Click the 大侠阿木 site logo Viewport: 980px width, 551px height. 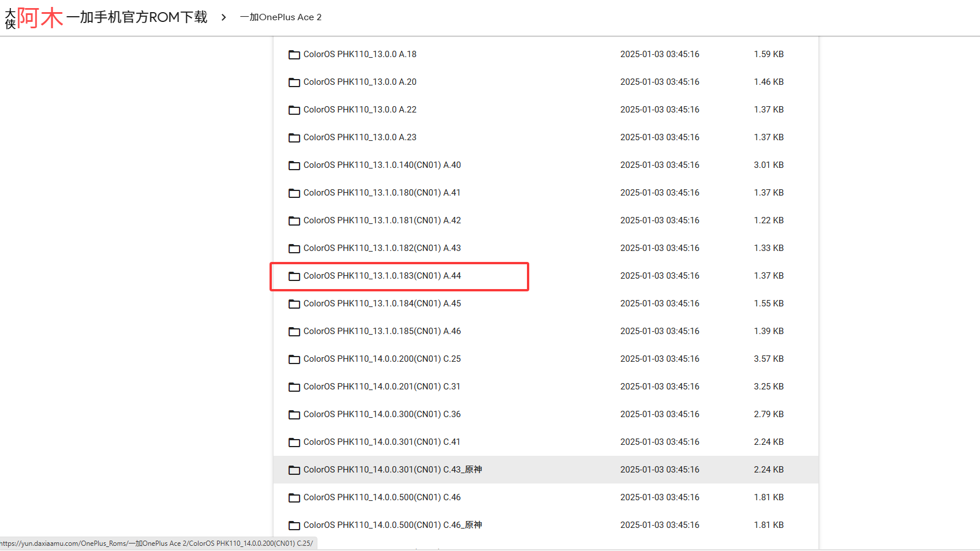click(33, 17)
